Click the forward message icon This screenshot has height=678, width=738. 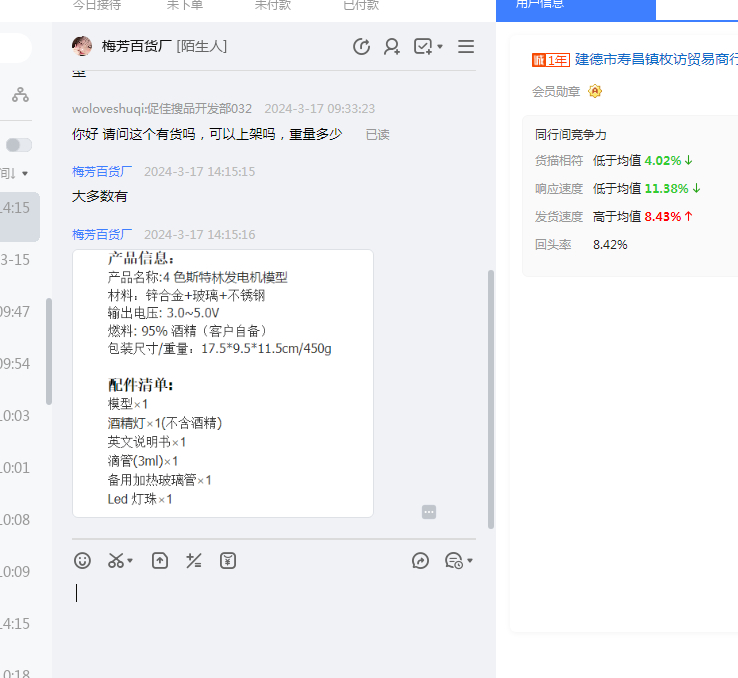[x=420, y=560]
